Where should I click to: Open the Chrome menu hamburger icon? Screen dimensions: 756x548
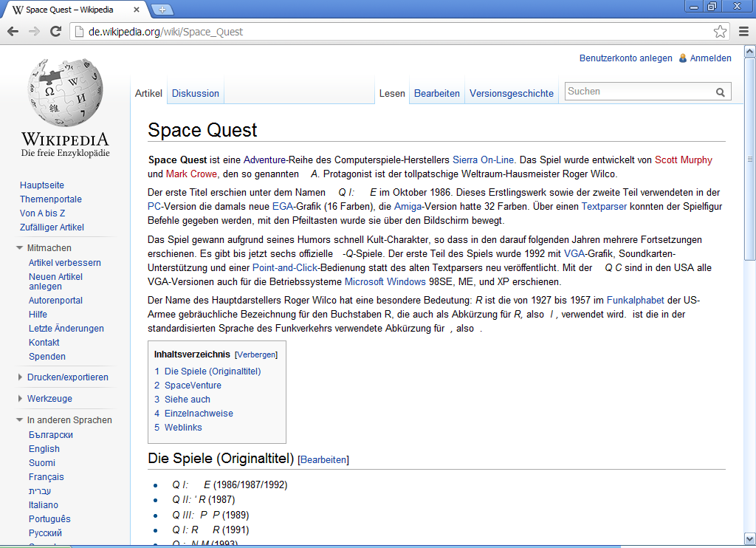(x=744, y=32)
